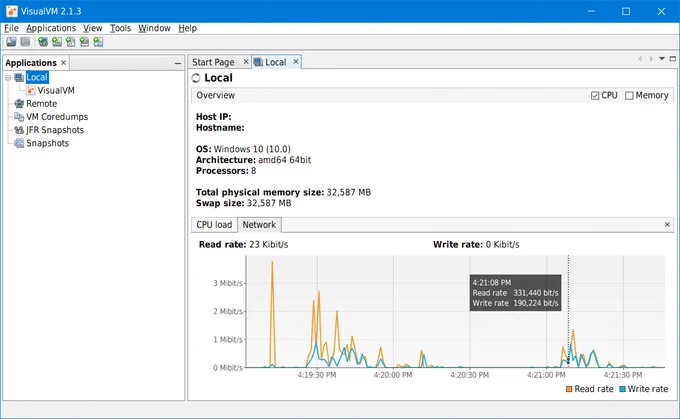The height and width of the screenshot is (419, 680).
Task: Open the Help menu
Action: [187, 28]
